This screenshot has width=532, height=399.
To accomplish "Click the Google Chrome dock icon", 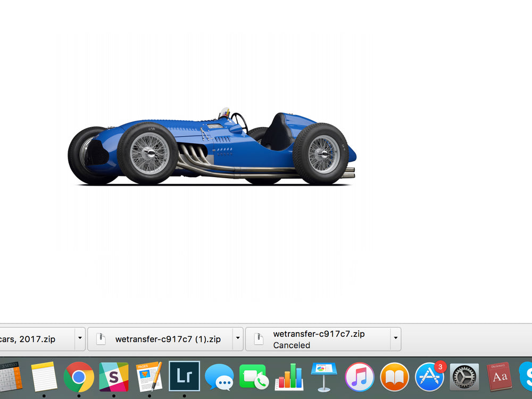I will [79, 377].
